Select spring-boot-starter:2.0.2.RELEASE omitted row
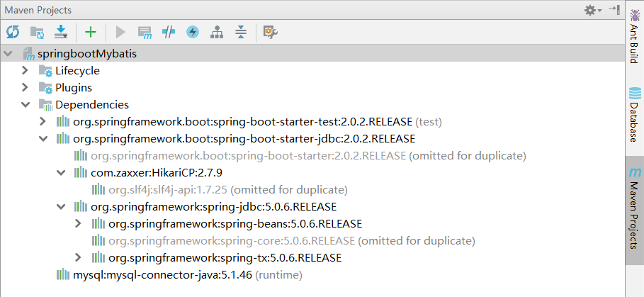 [308, 156]
